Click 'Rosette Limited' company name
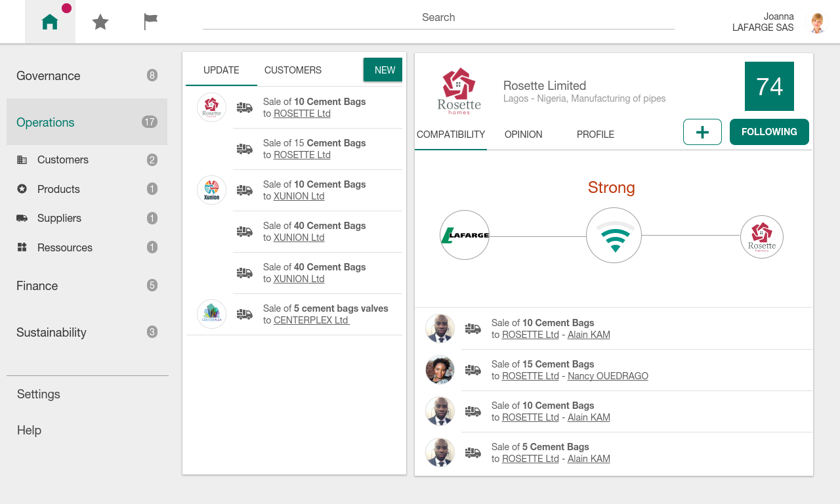 pos(545,85)
